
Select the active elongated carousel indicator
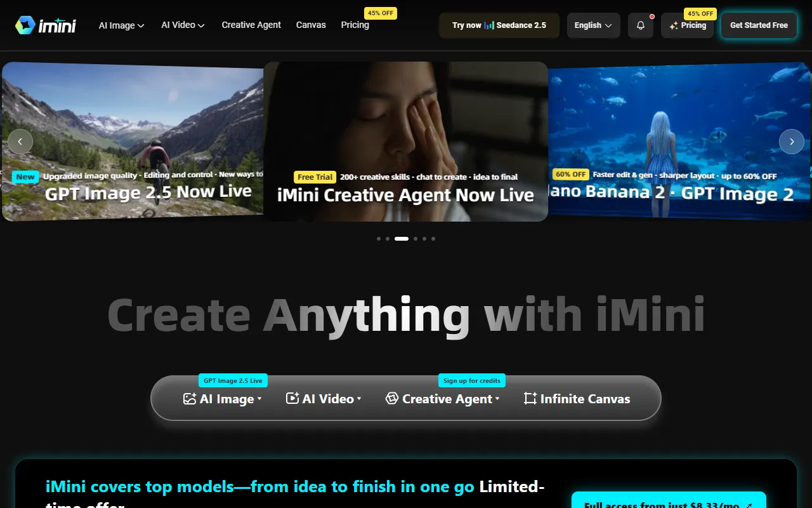click(x=402, y=239)
